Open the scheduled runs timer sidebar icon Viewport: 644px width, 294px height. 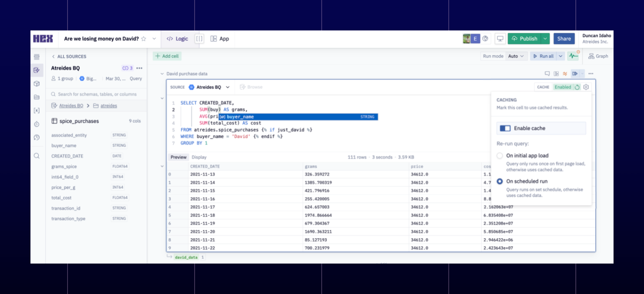tap(37, 124)
